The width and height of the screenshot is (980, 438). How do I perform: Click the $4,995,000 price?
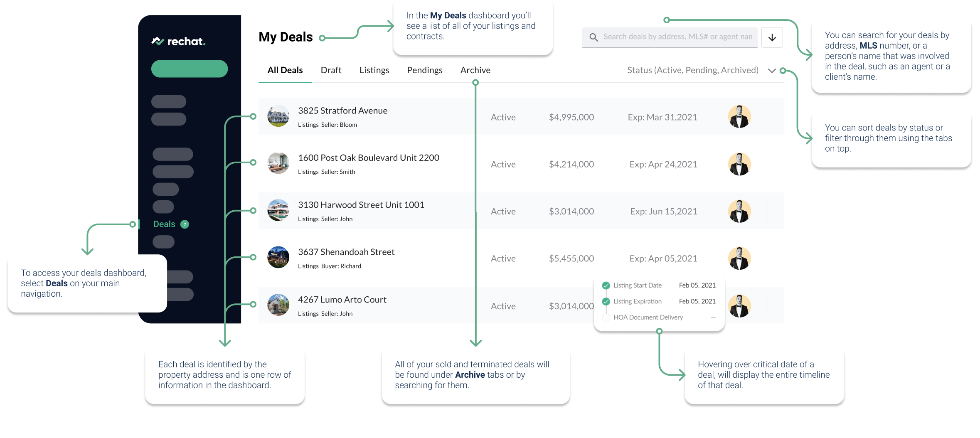(571, 117)
